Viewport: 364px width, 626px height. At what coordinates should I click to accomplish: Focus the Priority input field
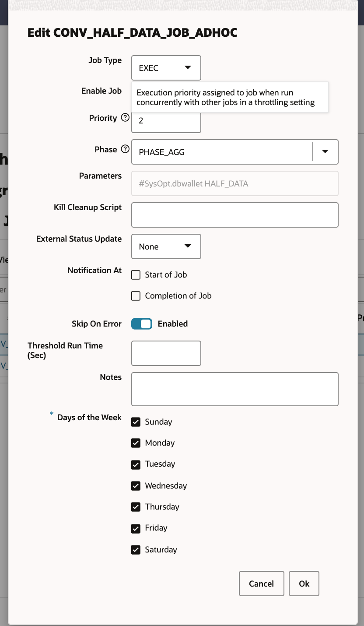(x=166, y=122)
